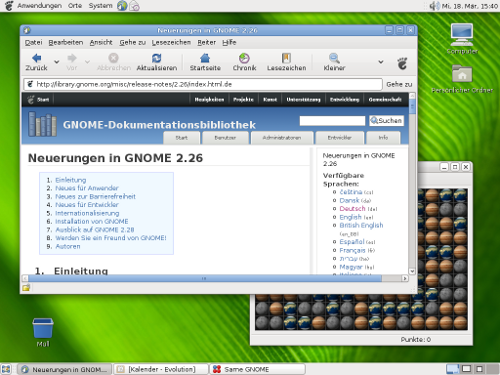Open the Autoren contents link
Image resolution: width=500 pixels, height=375 pixels.
point(68,246)
